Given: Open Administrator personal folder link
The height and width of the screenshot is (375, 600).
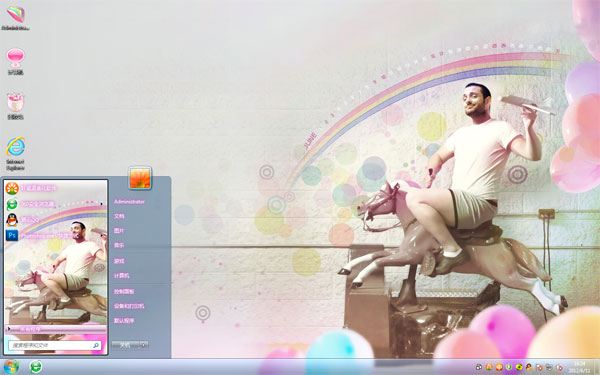Looking at the screenshot, I should 129,202.
